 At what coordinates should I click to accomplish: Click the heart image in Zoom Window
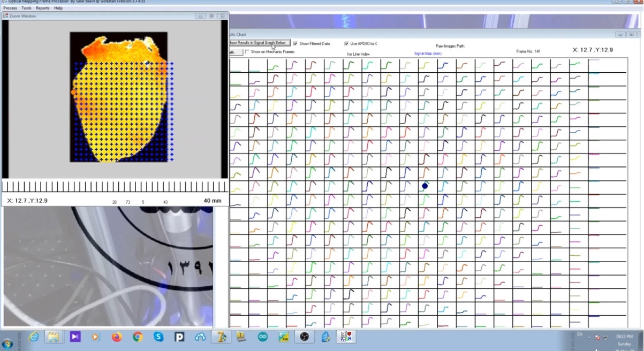pyautogui.click(x=119, y=97)
